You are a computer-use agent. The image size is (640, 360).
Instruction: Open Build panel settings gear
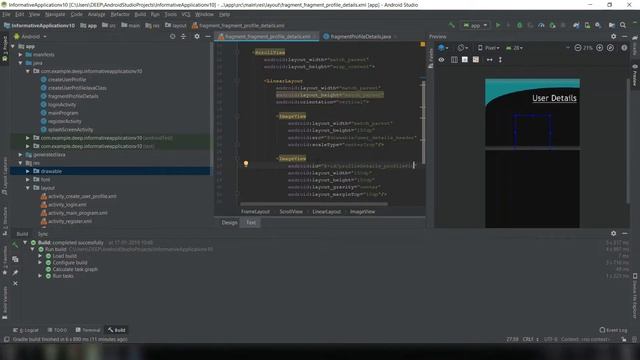click(x=613, y=233)
